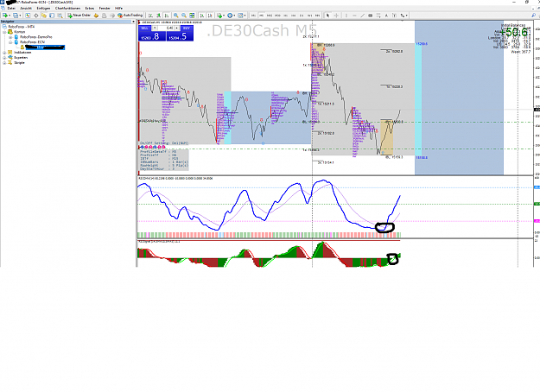Tile the chart windows icon
This screenshot has width=540, height=392.
point(192,16)
